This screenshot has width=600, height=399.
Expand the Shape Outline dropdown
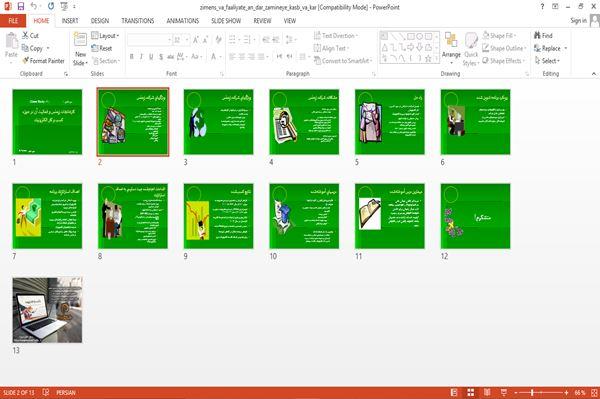[504, 48]
